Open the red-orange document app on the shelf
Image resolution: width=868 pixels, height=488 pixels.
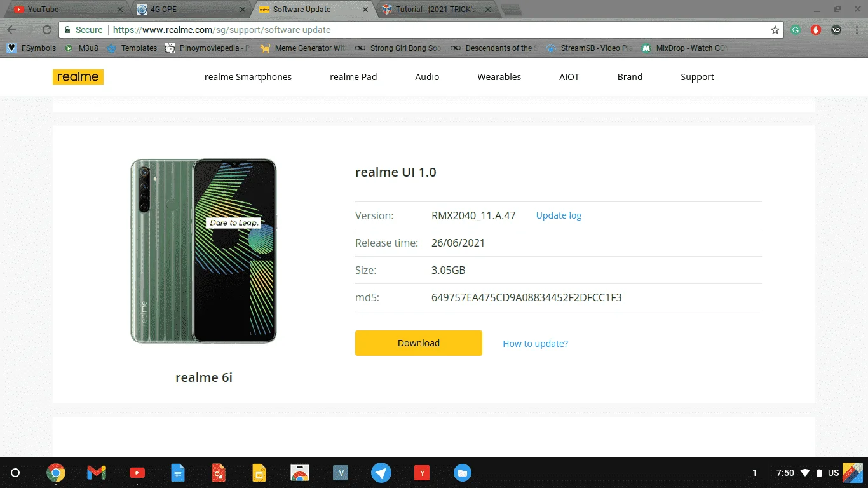[219, 473]
